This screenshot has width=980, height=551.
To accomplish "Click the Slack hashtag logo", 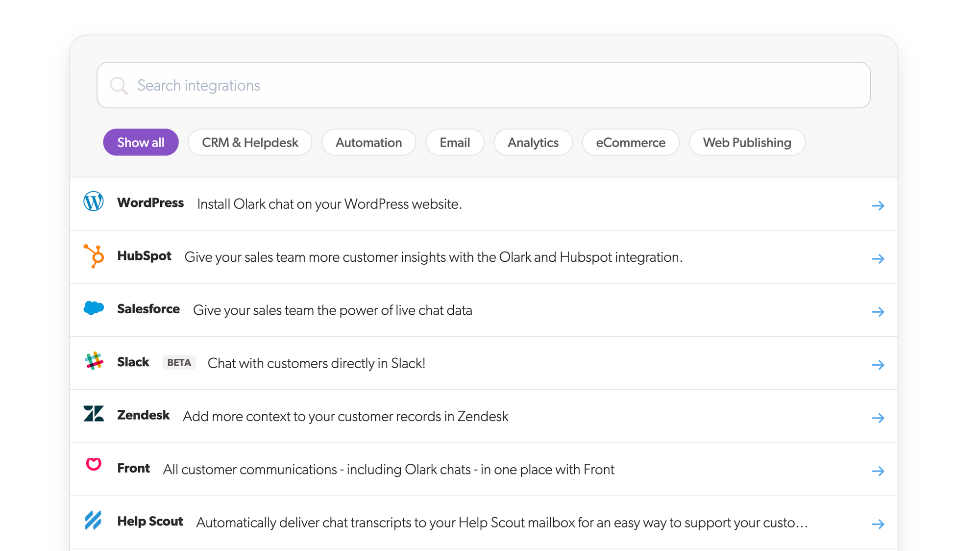I will [94, 362].
